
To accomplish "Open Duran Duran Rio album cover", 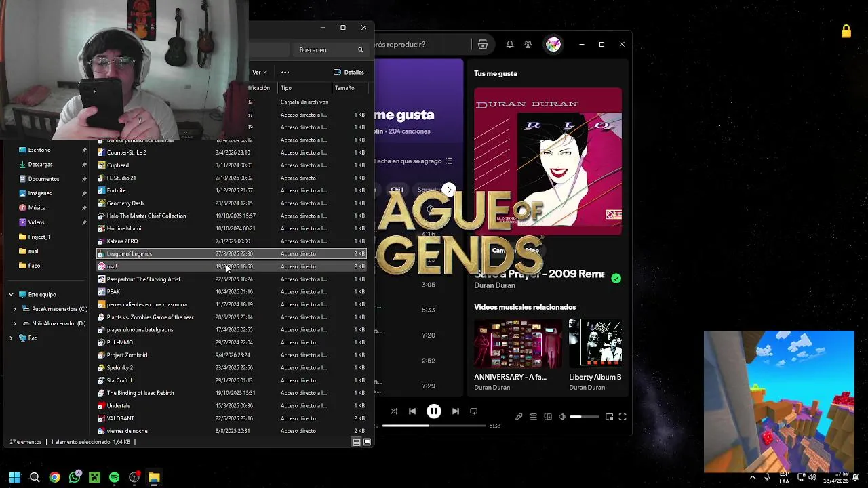I will (x=548, y=161).
